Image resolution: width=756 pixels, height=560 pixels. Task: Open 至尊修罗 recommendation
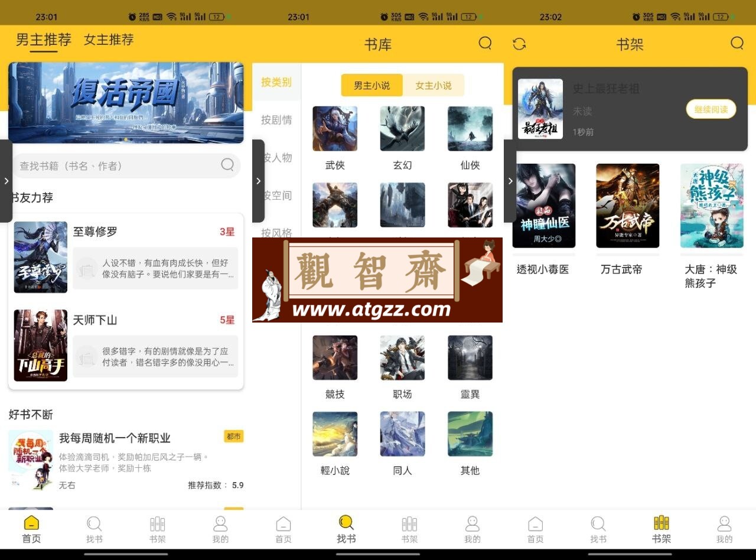(x=126, y=257)
